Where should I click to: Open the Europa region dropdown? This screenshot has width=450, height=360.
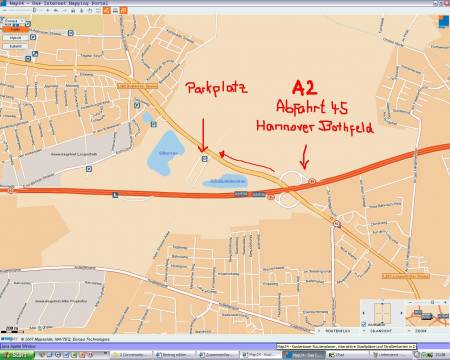tap(13, 21)
